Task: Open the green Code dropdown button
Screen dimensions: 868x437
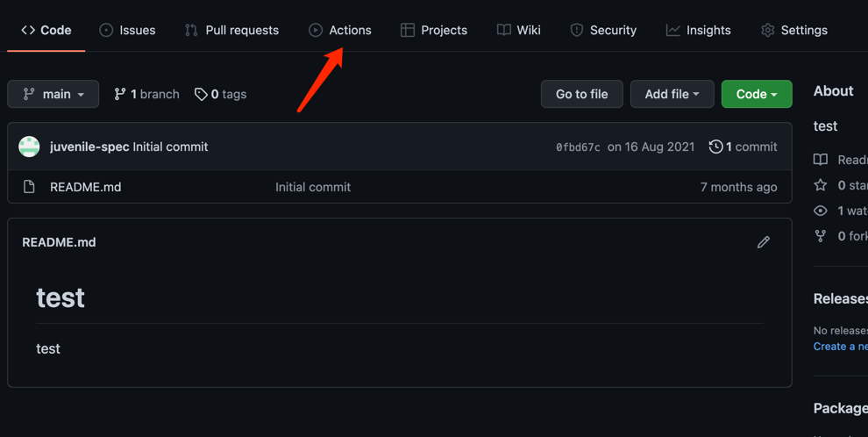Action: pyautogui.click(x=757, y=94)
